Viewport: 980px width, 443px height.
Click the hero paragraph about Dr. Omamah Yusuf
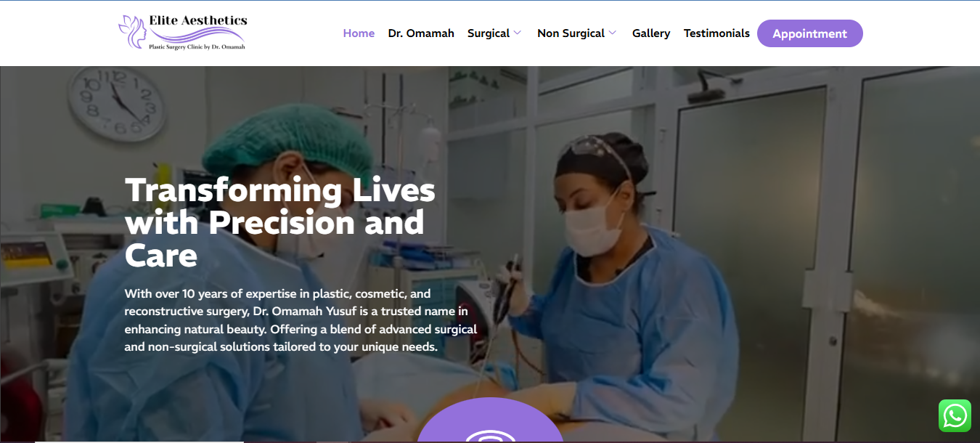(x=301, y=320)
